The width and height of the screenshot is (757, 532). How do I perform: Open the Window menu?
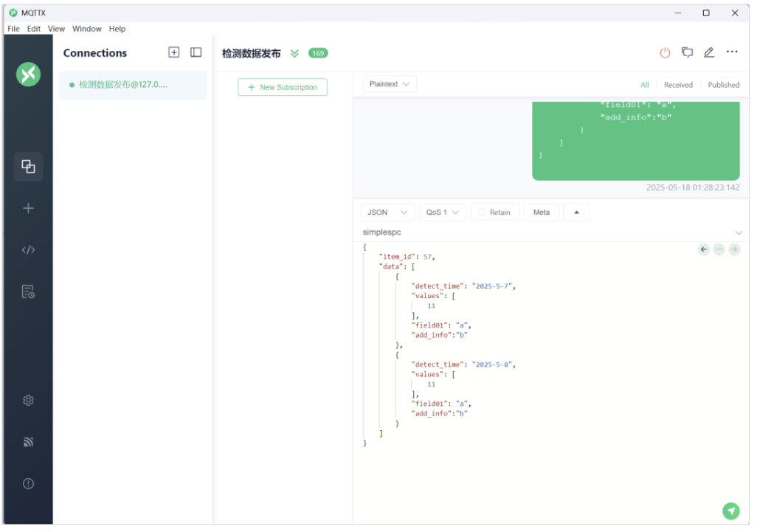[x=86, y=29]
